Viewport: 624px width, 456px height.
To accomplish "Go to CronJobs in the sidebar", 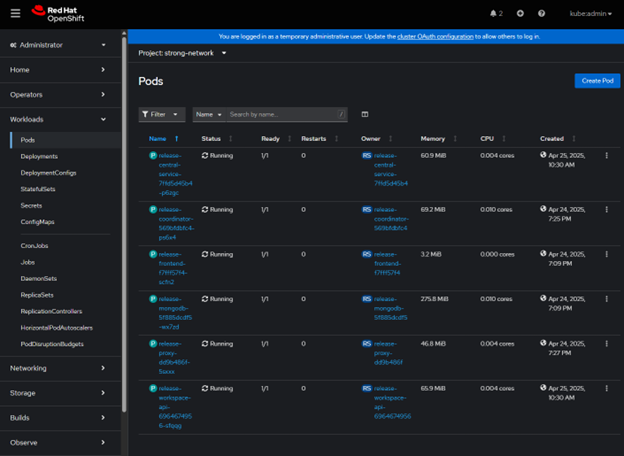I will (x=34, y=246).
